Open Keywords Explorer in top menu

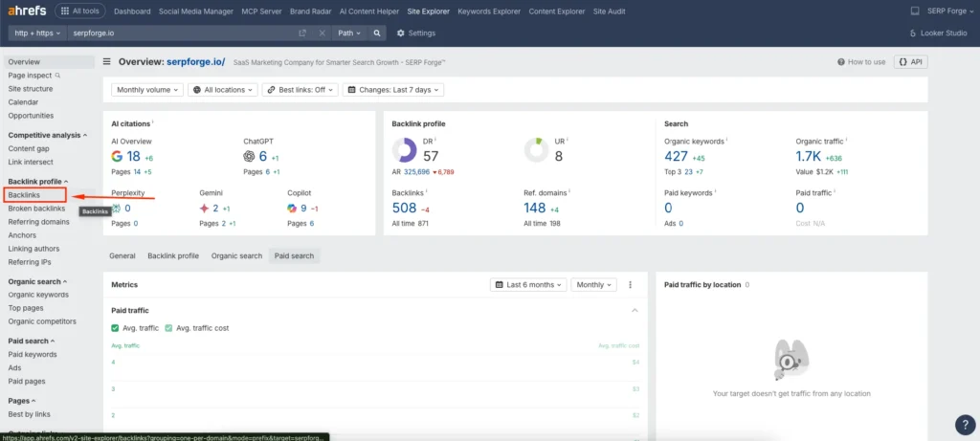coord(490,11)
